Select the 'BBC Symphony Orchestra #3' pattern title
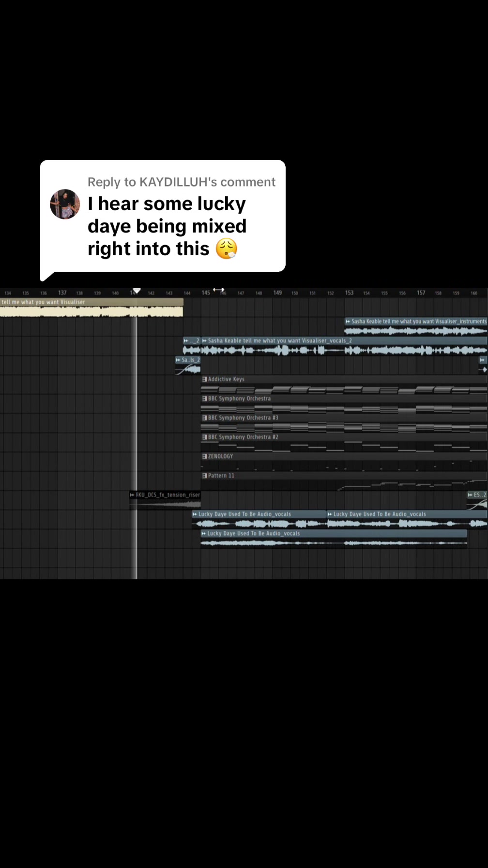The image size is (488, 868). tap(243, 418)
